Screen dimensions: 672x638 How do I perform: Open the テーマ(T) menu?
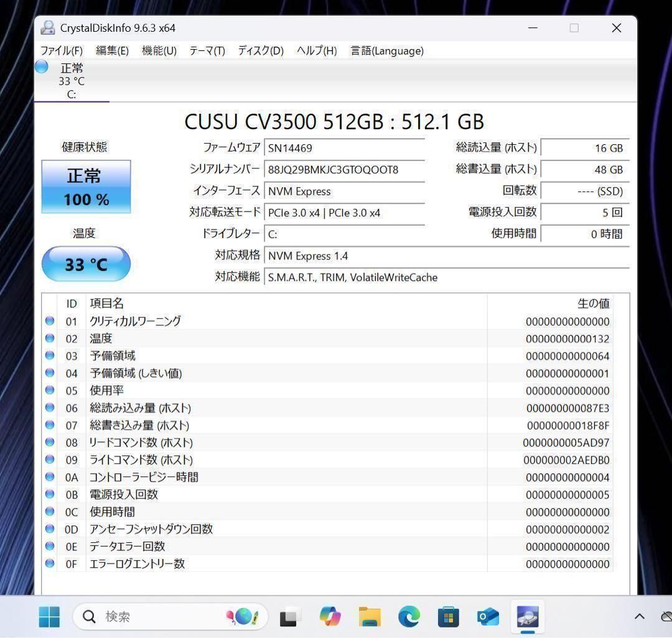coord(207,51)
